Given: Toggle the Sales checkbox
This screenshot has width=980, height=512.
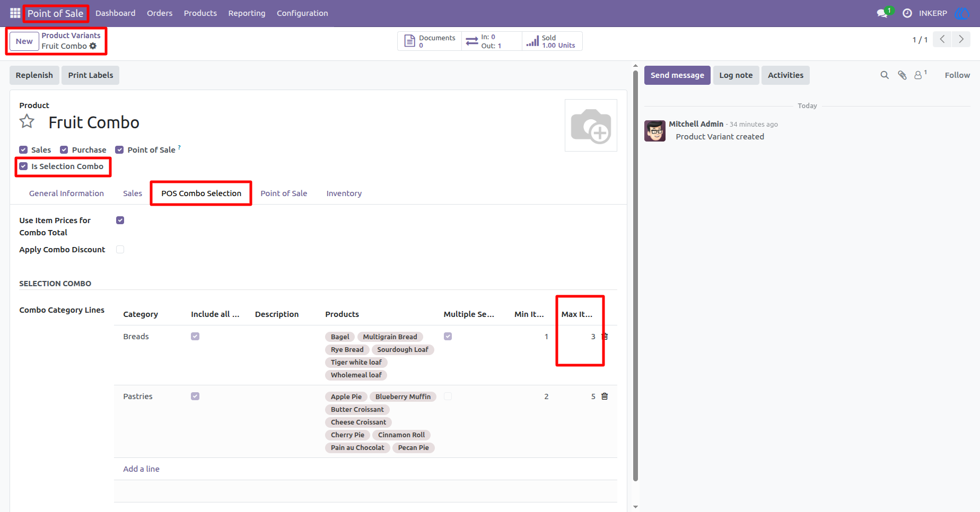Looking at the screenshot, I should pyautogui.click(x=23, y=150).
